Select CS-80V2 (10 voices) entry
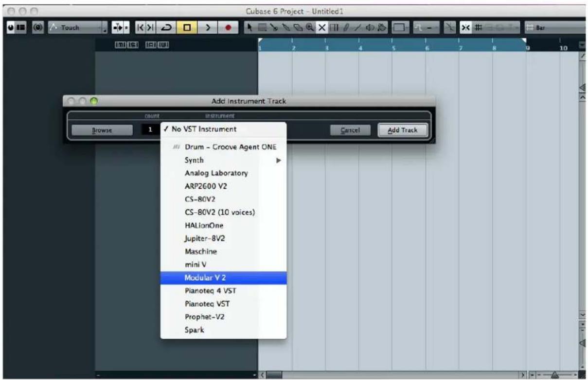Viewport: 588px width, 380px height. click(223, 212)
